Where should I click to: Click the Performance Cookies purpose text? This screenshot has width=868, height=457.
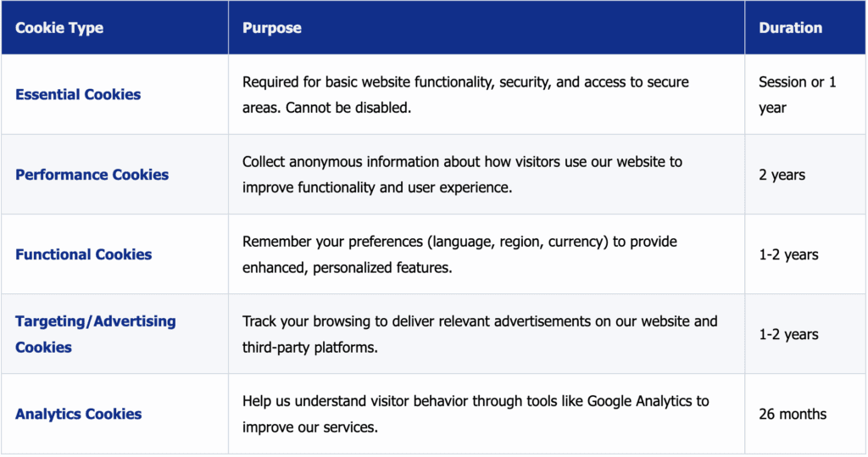[x=462, y=175]
